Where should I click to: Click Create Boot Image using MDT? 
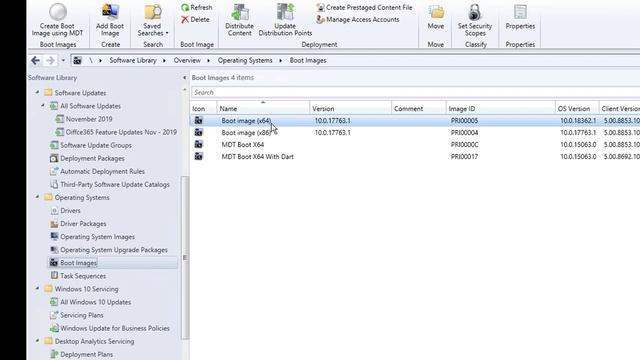pyautogui.click(x=58, y=20)
